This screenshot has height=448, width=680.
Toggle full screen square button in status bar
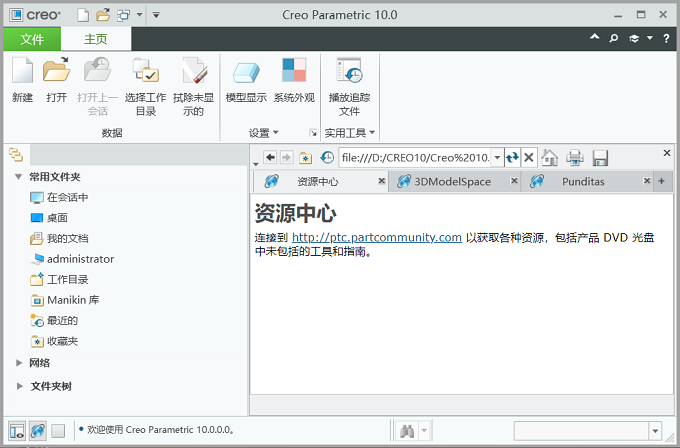pyautogui.click(x=58, y=431)
